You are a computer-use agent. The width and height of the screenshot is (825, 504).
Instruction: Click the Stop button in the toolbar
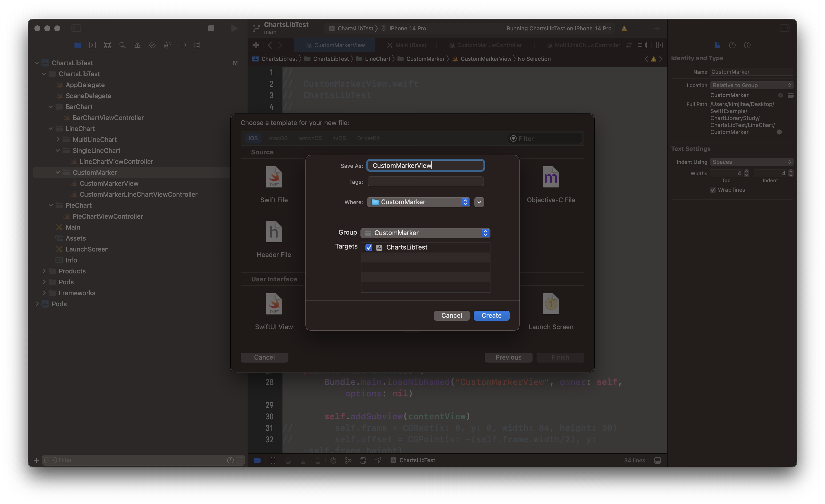tap(211, 28)
